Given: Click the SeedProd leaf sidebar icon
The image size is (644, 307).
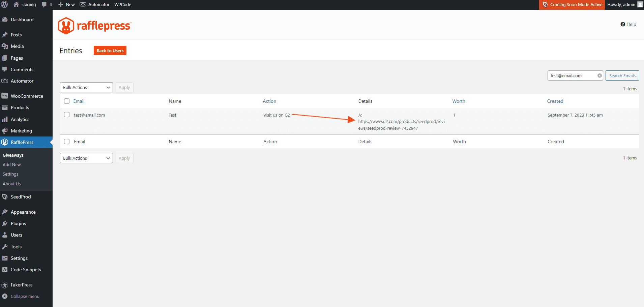Looking at the screenshot, I should 5,197.
